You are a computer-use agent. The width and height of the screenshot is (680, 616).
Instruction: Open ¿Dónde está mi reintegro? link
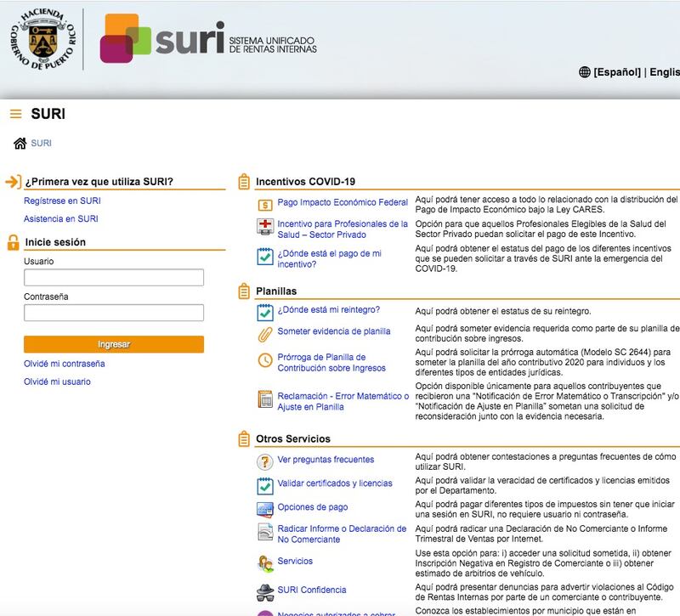329,310
